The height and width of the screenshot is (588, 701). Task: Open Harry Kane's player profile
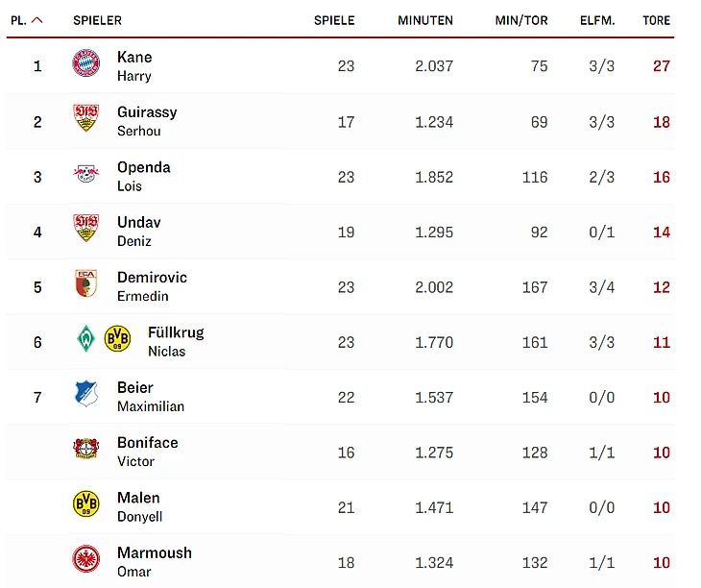pos(134,65)
